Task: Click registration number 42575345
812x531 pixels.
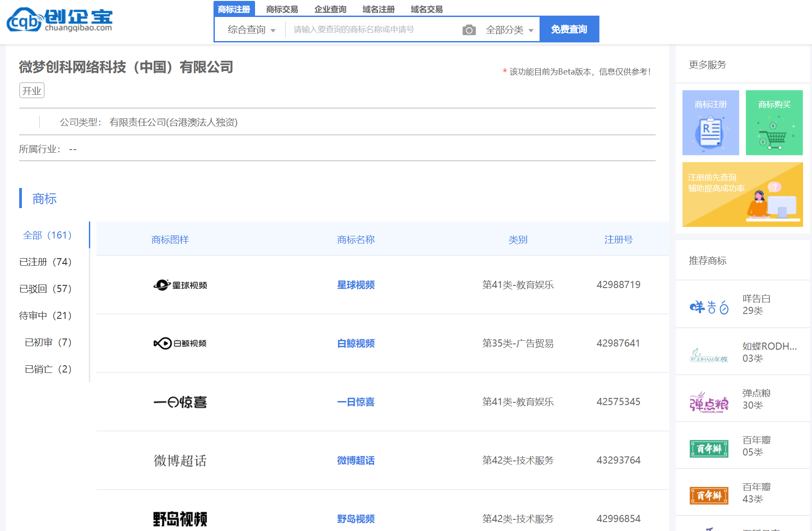Action: pos(619,401)
